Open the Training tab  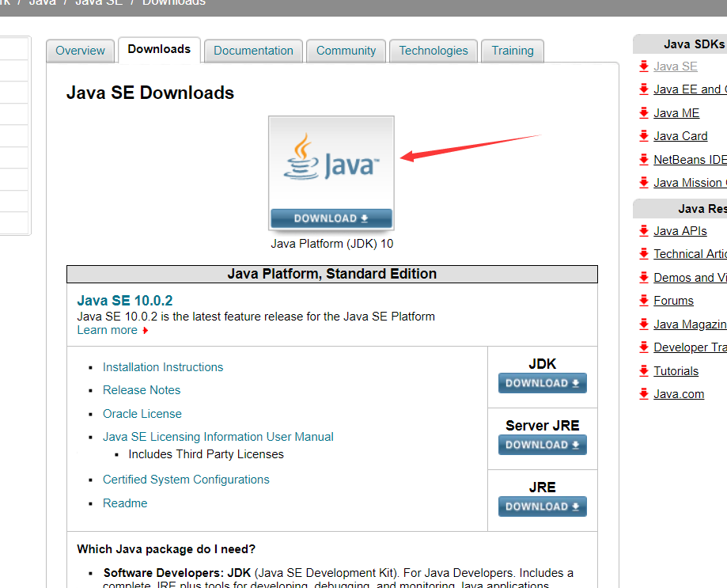513,51
